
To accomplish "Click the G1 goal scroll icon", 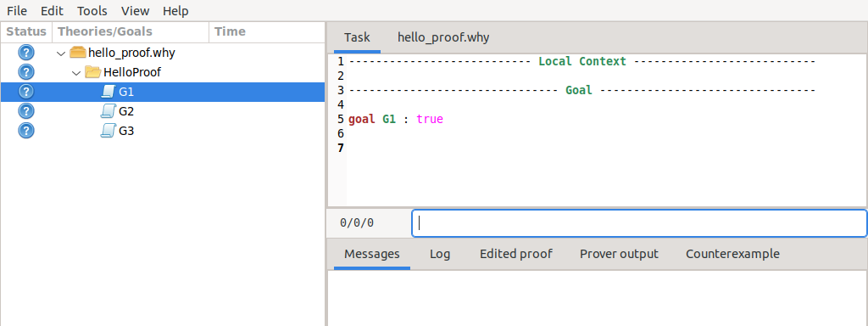I will pos(108,92).
